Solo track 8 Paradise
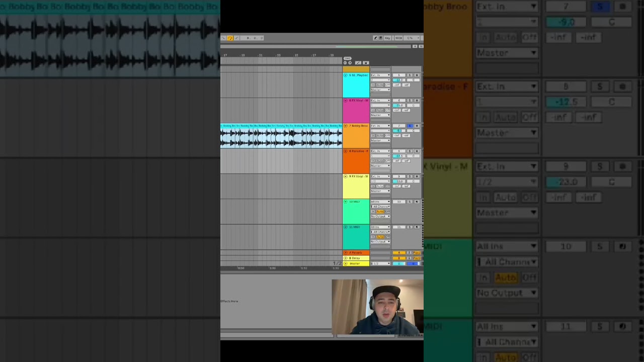Viewport: 644px width, 362px height. click(410, 151)
